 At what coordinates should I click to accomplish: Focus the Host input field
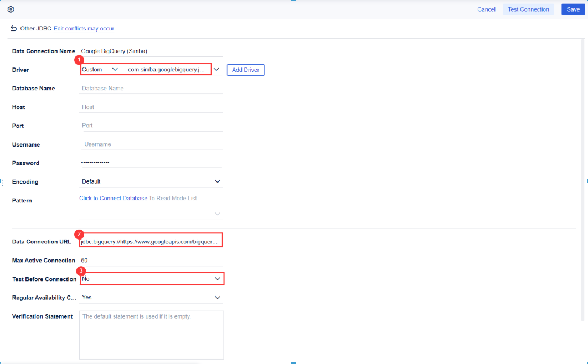coord(151,107)
